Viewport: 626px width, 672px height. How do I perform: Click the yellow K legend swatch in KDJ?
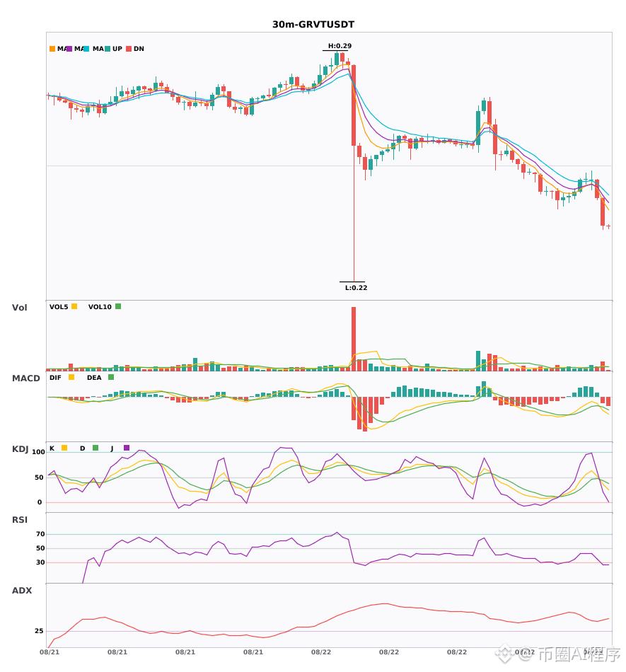(64, 448)
